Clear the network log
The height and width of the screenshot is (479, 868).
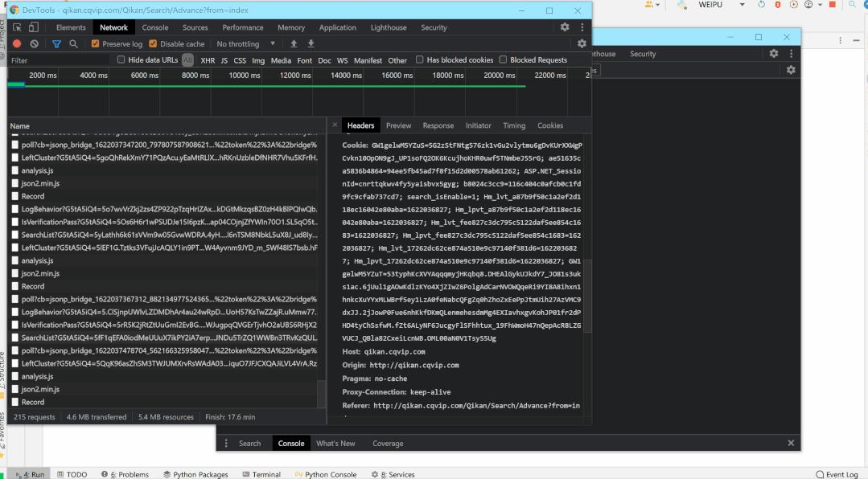35,43
